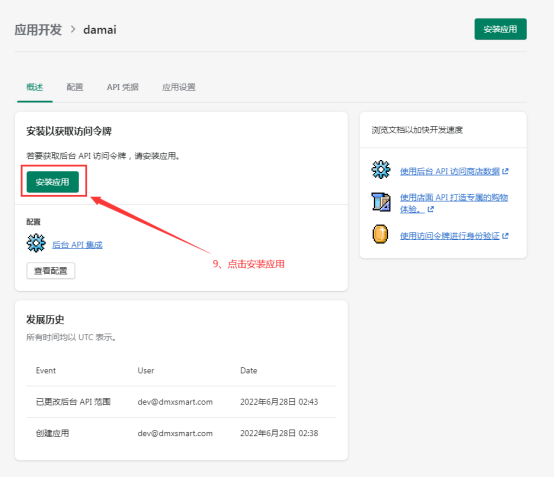Open the 应用设置 tab
This screenshot has height=477, width=554.
(x=179, y=87)
